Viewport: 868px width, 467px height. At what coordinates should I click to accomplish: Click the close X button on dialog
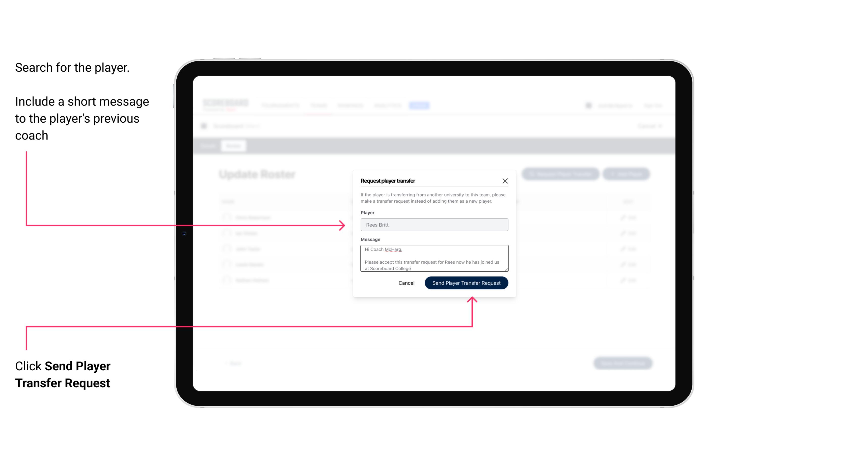coord(505,181)
